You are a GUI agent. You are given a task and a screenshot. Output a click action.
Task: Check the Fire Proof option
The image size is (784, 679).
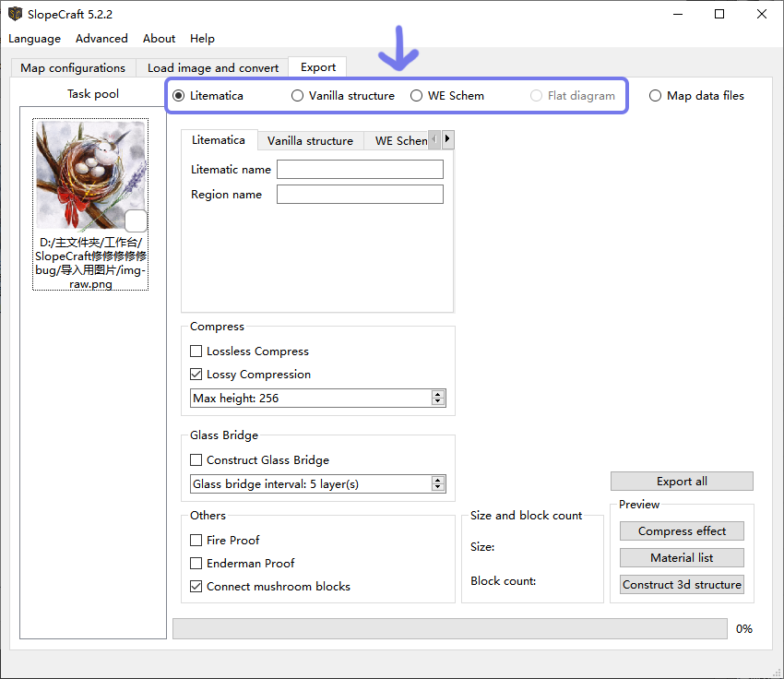pyautogui.click(x=196, y=541)
